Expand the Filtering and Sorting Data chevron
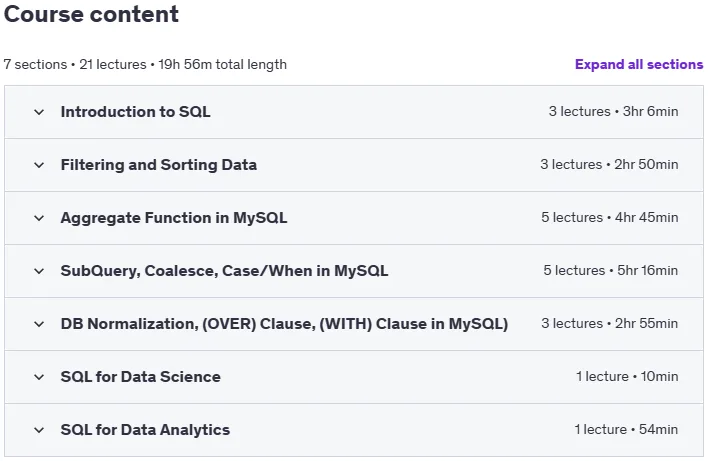The width and height of the screenshot is (709, 461). point(39,165)
